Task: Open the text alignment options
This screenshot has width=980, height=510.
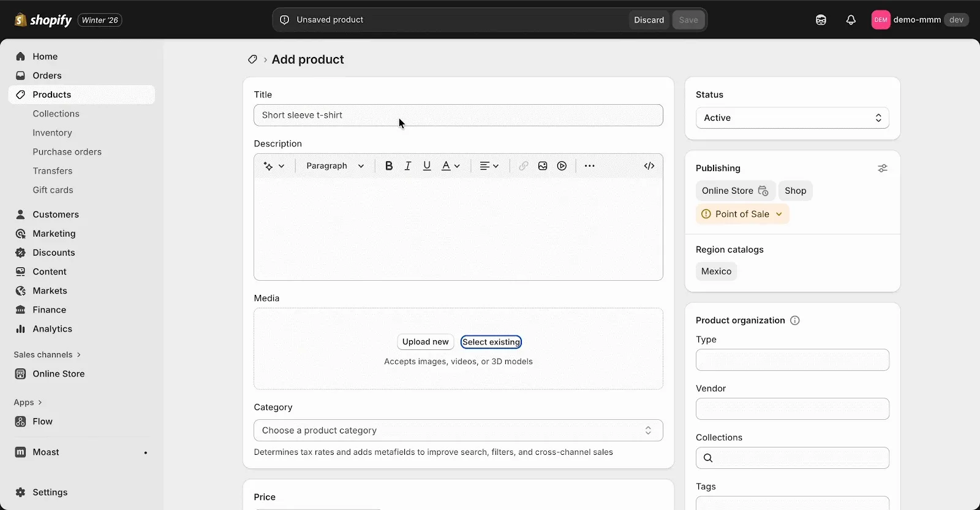Action: [x=489, y=166]
